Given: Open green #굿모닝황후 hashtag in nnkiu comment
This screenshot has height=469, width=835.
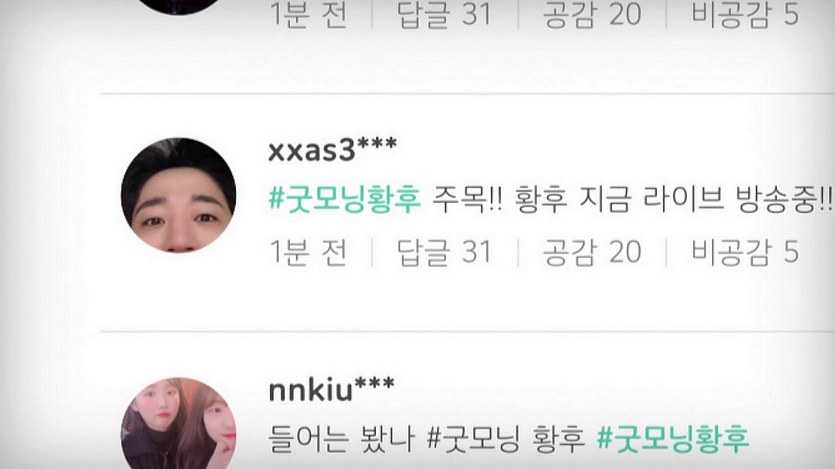Looking at the screenshot, I should (673, 438).
